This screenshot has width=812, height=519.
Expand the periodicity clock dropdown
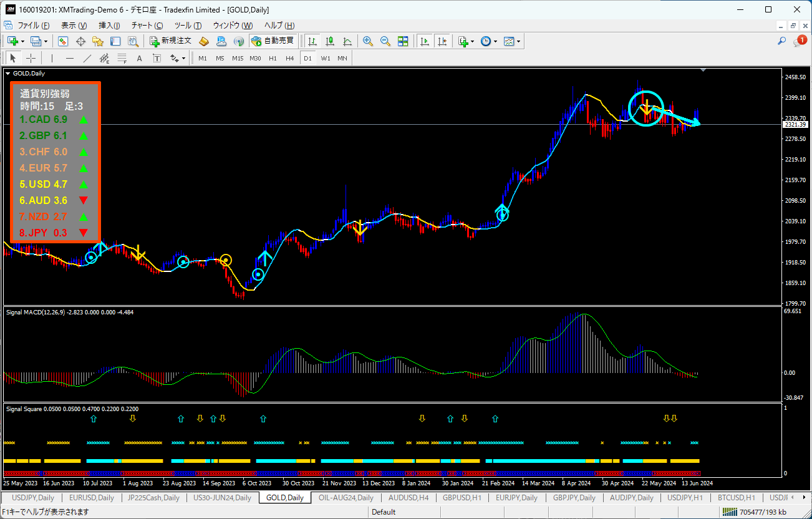point(495,42)
